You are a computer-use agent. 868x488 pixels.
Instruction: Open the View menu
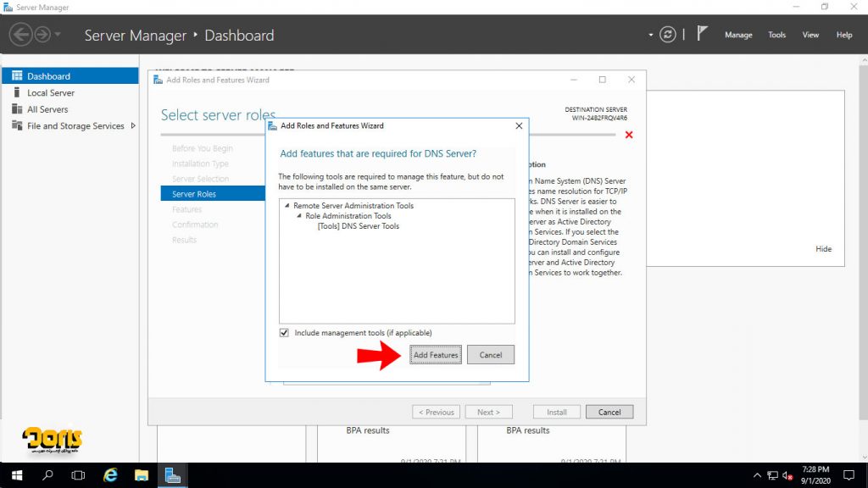click(x=810, y=35)
